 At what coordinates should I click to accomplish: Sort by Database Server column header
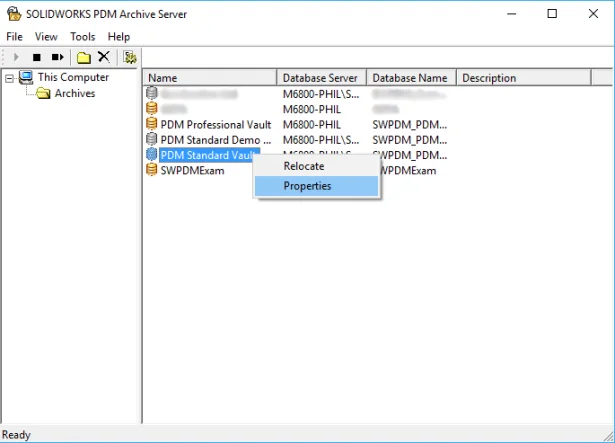(321, 78)
